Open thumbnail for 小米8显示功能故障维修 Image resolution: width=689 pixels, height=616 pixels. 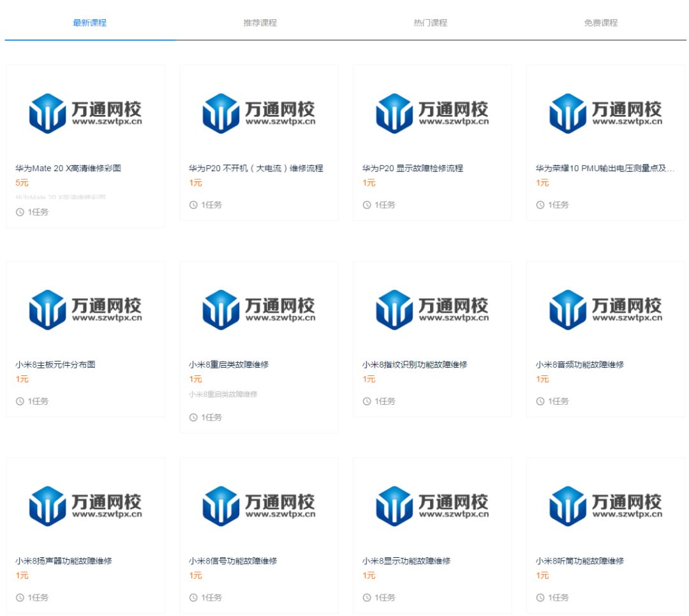[x=433, y=506]
